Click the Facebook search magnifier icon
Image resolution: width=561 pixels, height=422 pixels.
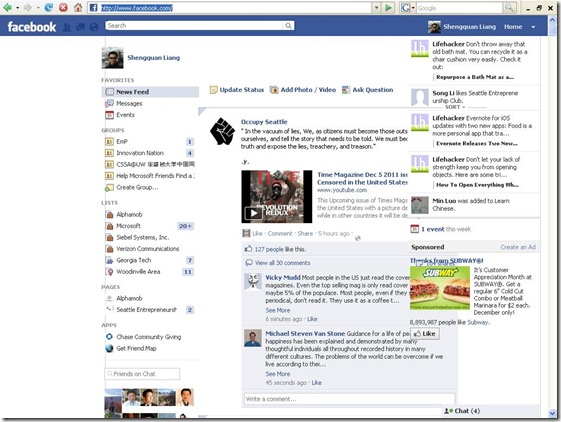[x=288, y=26]
